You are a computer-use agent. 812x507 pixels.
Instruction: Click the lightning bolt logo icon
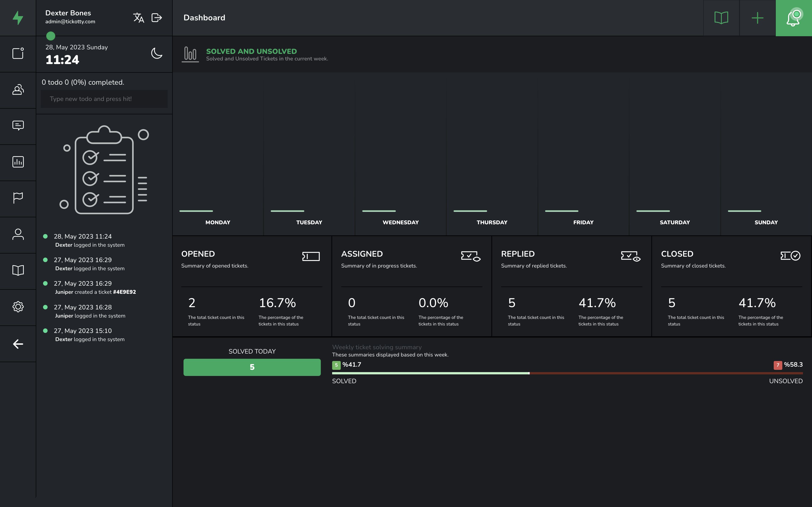pos(18,18)
